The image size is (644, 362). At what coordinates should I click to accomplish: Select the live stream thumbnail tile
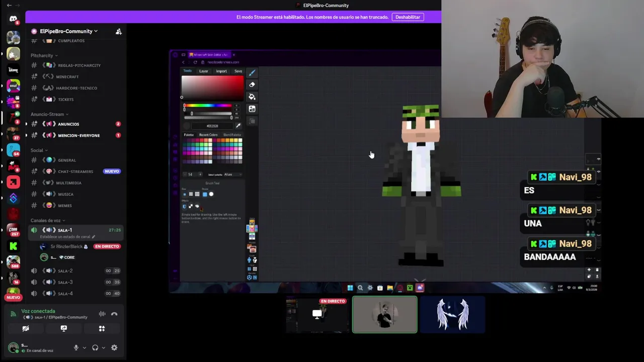click(x=316, y=315)
